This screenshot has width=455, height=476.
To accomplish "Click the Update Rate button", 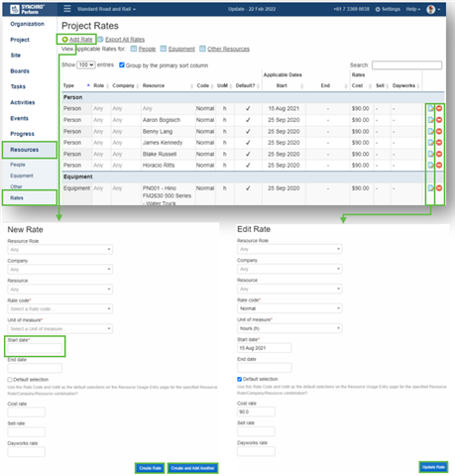I will coord(433,467).
